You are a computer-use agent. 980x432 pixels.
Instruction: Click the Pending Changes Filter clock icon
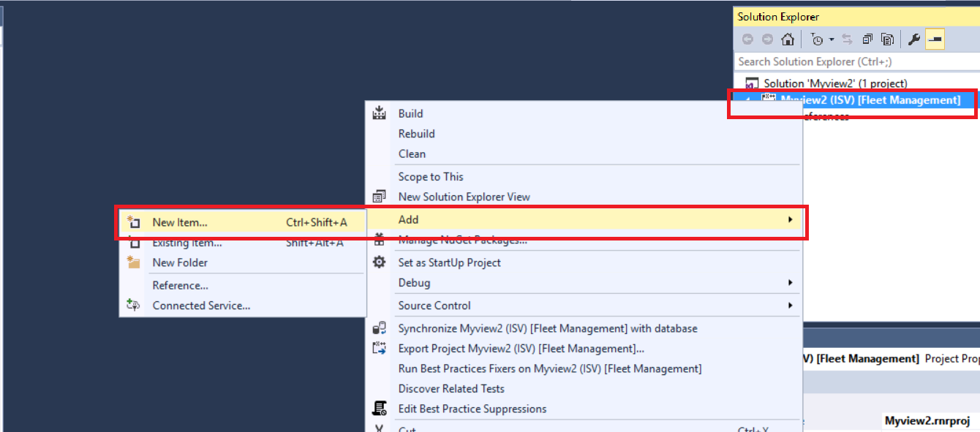click(818, 39)
